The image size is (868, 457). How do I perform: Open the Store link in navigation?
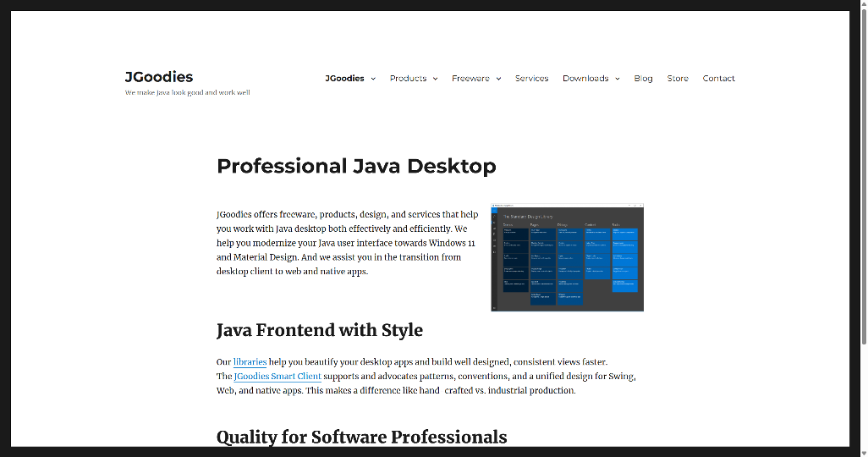678,79
